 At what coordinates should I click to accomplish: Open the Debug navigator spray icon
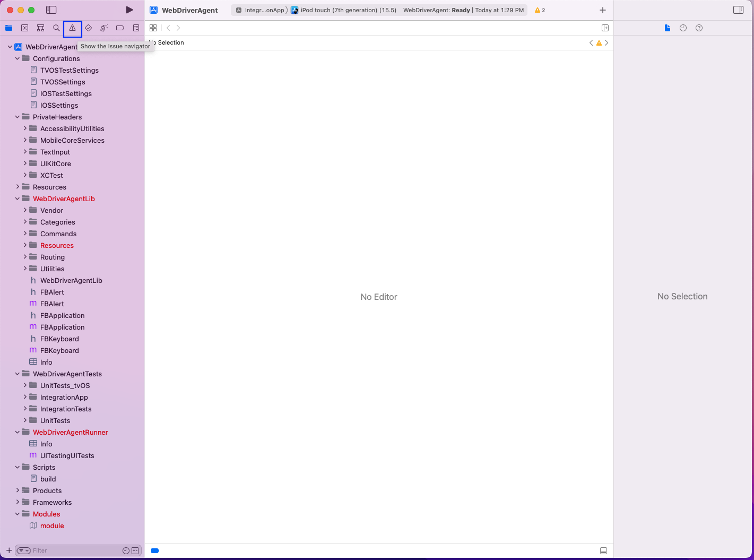click(105, 28)
